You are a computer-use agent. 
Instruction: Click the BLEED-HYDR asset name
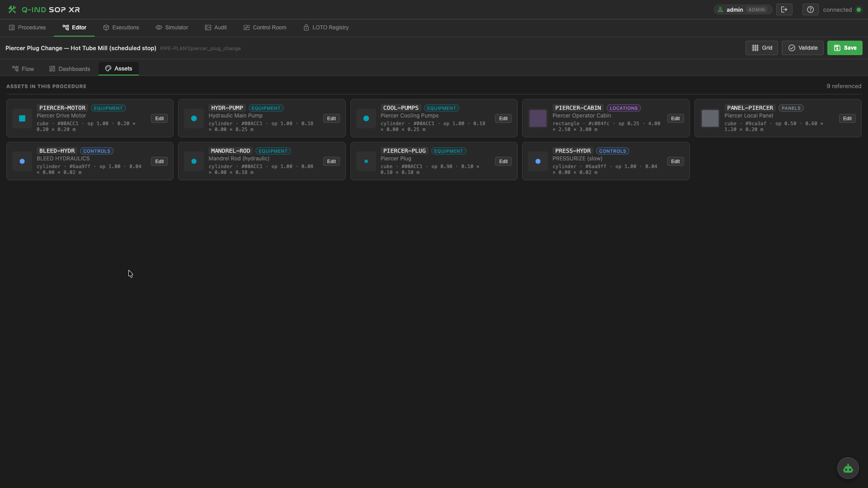[57, 151]
